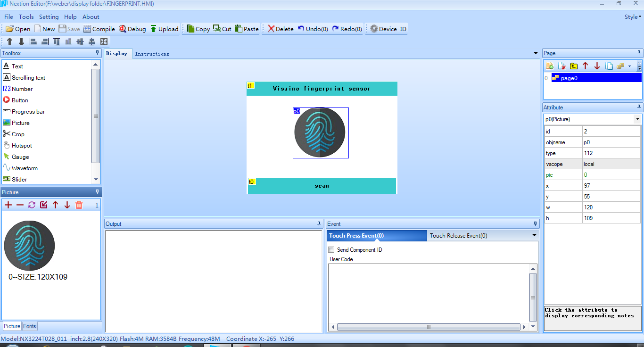
Task: Pin the Attribute panel
Action: (x=638, y=107)
